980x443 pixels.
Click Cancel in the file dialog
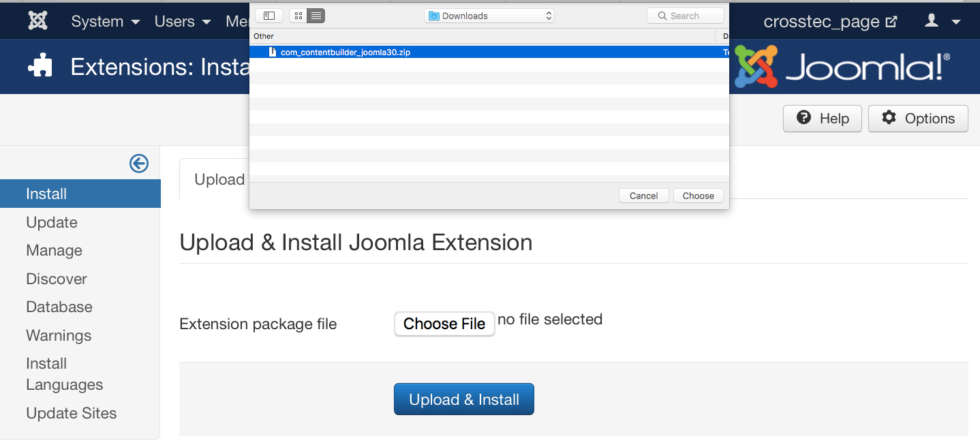[644, 196]
